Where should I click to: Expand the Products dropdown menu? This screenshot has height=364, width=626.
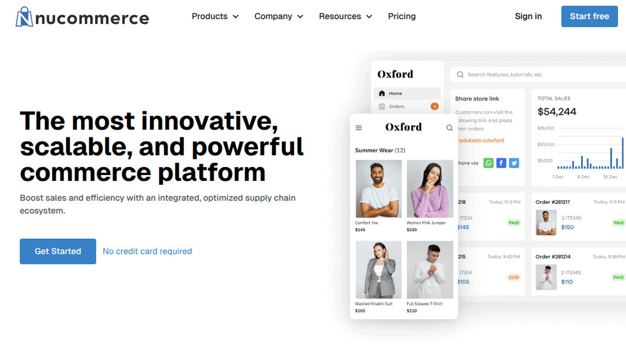[x=215, y=16]
